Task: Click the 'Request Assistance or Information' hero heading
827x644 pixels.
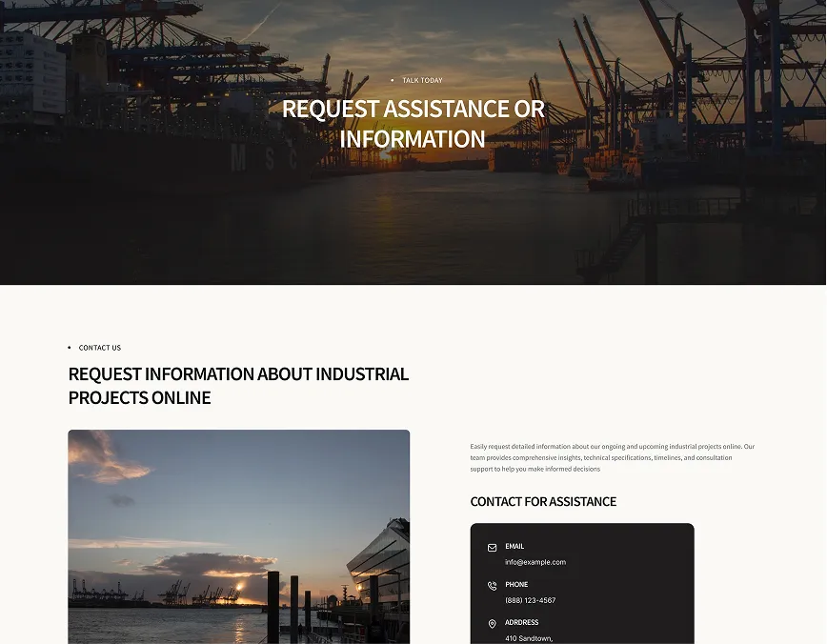Action: pyautogui.click(x=413, y=124)
